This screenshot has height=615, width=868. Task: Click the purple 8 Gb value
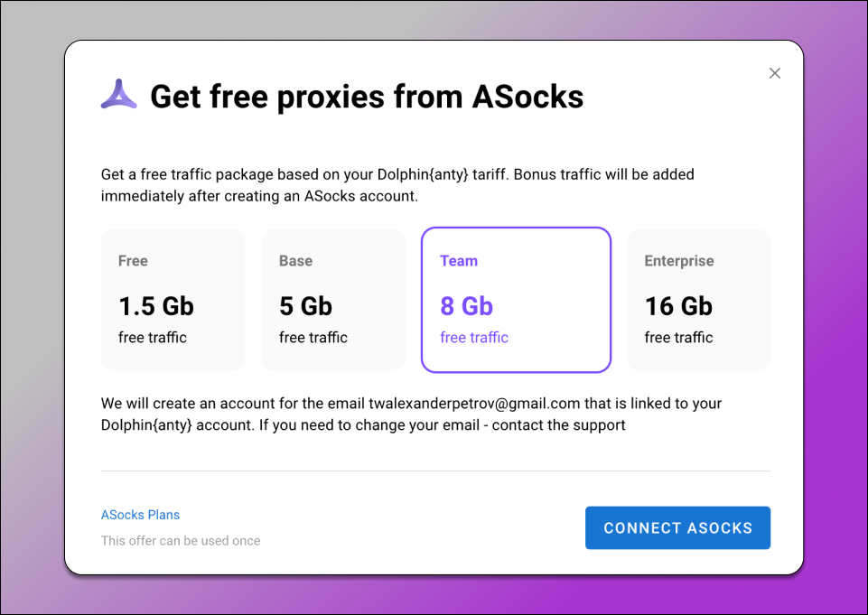467,306
